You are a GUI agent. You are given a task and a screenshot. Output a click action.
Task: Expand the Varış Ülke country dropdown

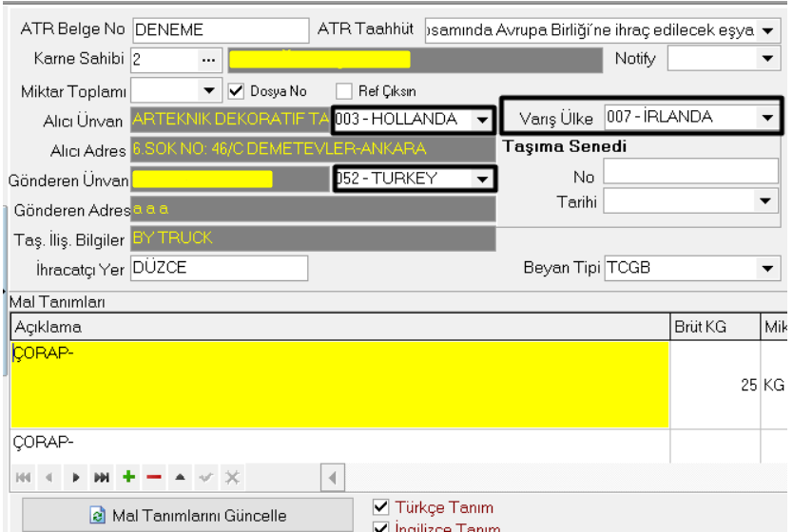click(x=765, y=118)
